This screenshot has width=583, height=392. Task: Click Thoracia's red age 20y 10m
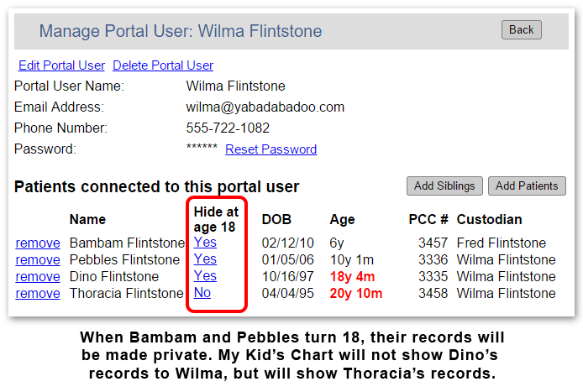tap(356, 293)
